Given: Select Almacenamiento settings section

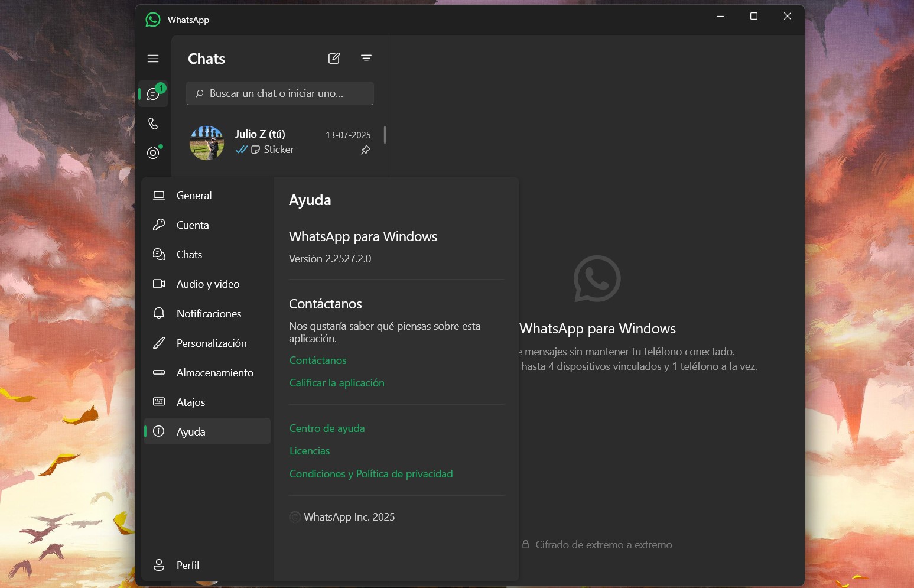Looking at the screenshot, I should [207, 373].
